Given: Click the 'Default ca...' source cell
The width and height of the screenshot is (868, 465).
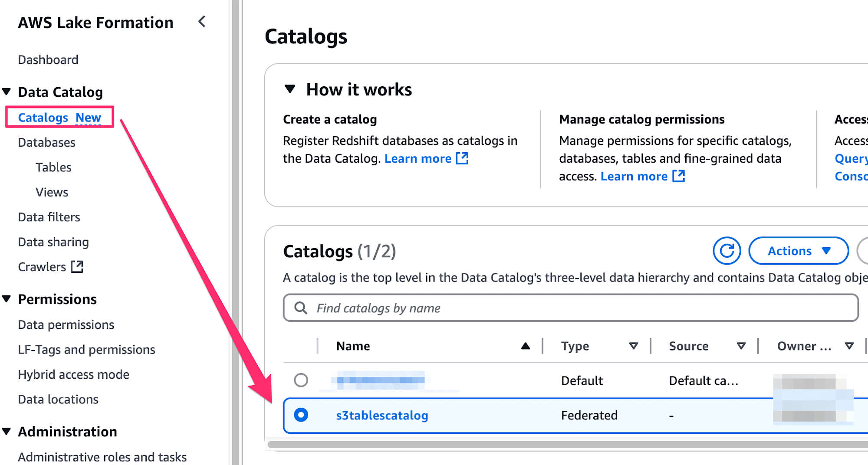Looking at the screenshot, I should click(x=704, y=380).
